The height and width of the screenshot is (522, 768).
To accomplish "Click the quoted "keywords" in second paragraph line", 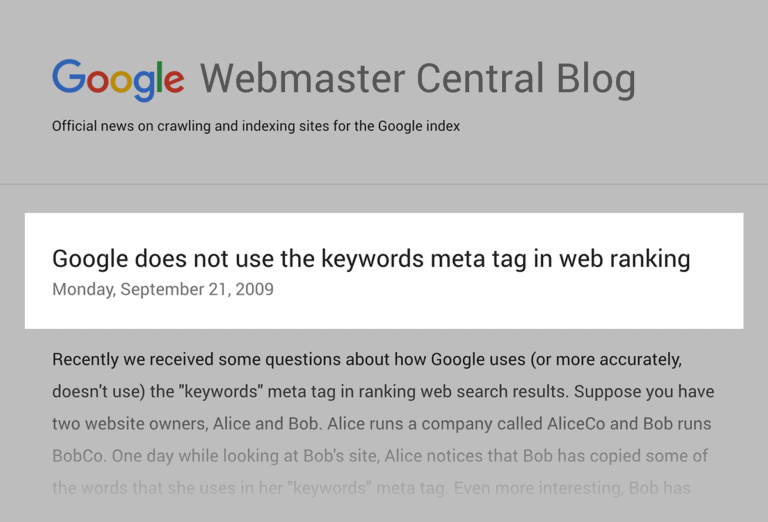I will point(221,392).
